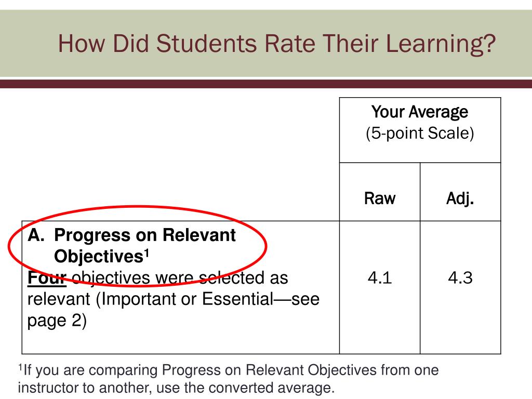Screen dimensions: 532x399
Task: Click the footnote superscript marker before 'If you'
Action: pos(20,367)
